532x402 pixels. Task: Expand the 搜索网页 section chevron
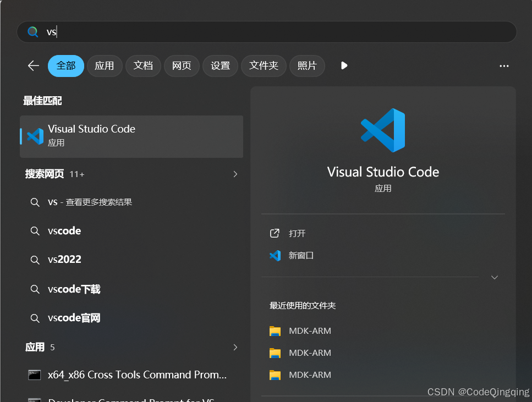(x=235, y=174)
